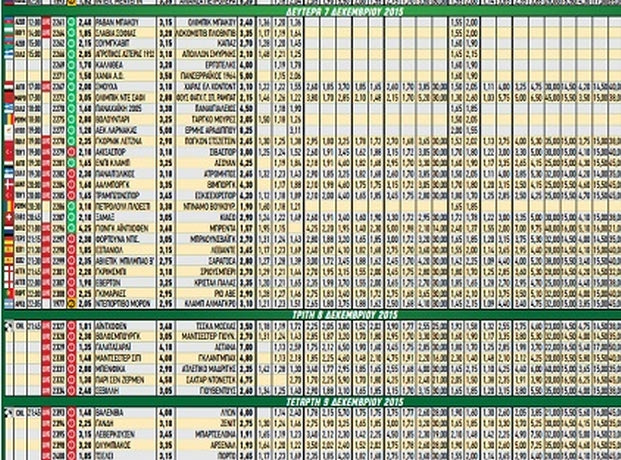Click the Greece flag in ΠΑΝΑΧΑΪΚΗ 2005 row

(x=8, y=109)
